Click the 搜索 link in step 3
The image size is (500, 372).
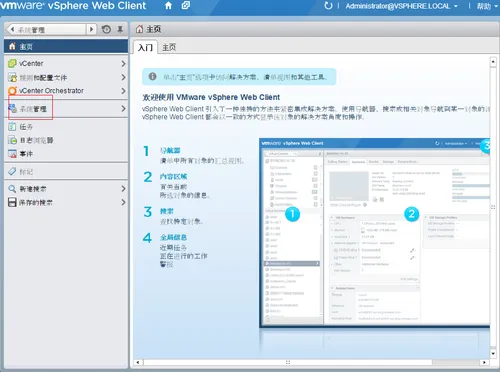coord(167,211)
